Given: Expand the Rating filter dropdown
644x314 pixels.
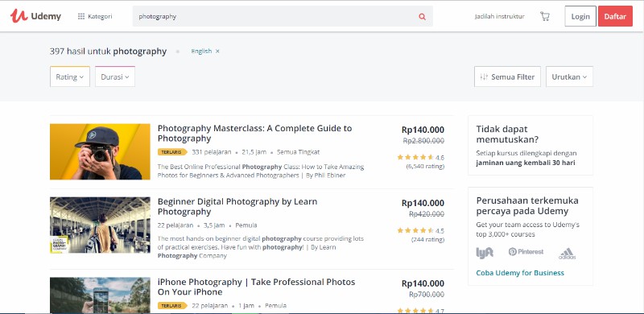Looking at the screenshot, I should pyautogui.click(x=70, y=76).
